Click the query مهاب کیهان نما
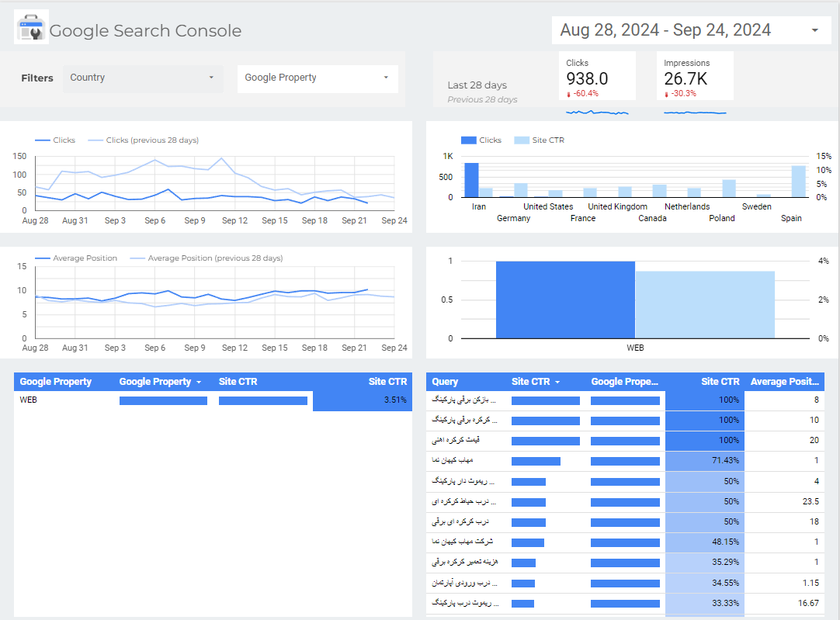 coord(453,460)
